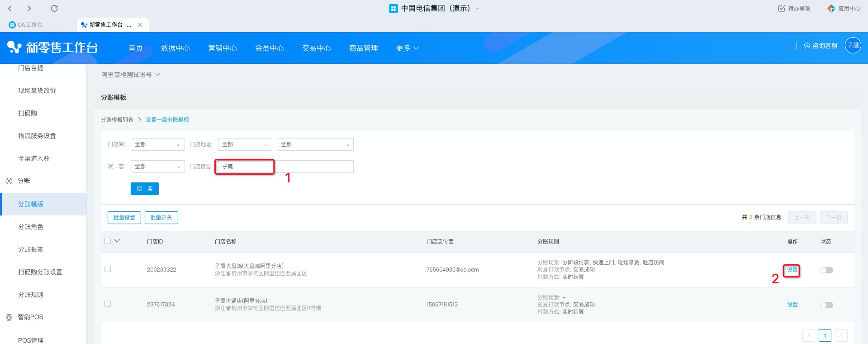Click the phone number 15067181513 cell

point(442,305)
